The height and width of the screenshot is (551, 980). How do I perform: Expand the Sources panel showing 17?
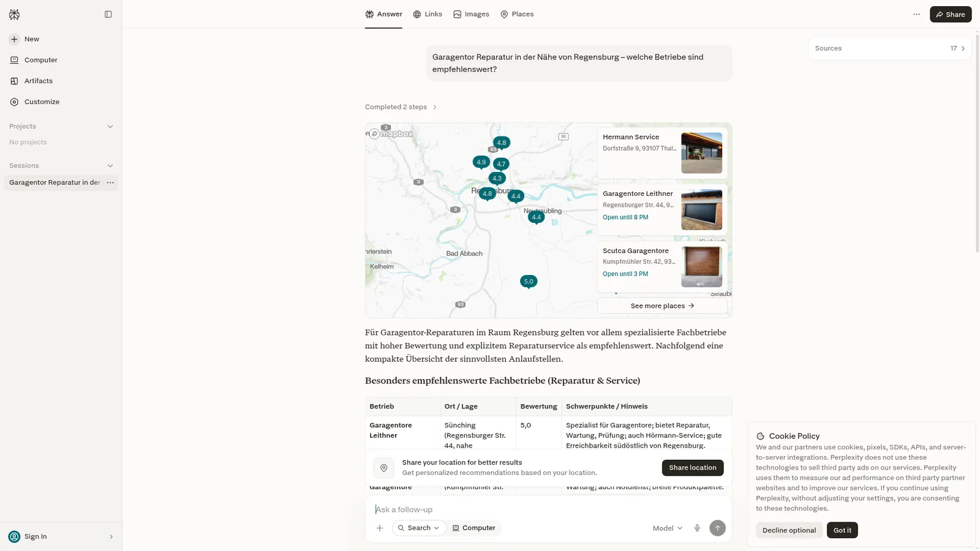[890, 48]
